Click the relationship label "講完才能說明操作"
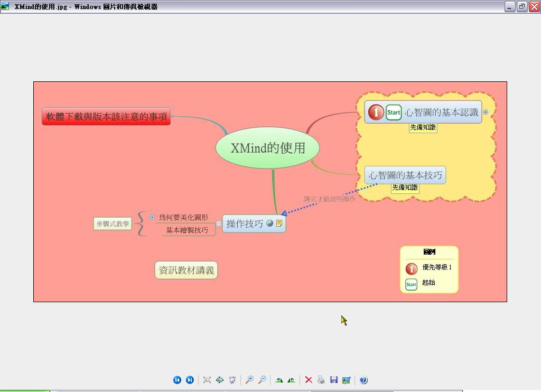Viewport: 541px width, 392px height. tap(330, 199)
